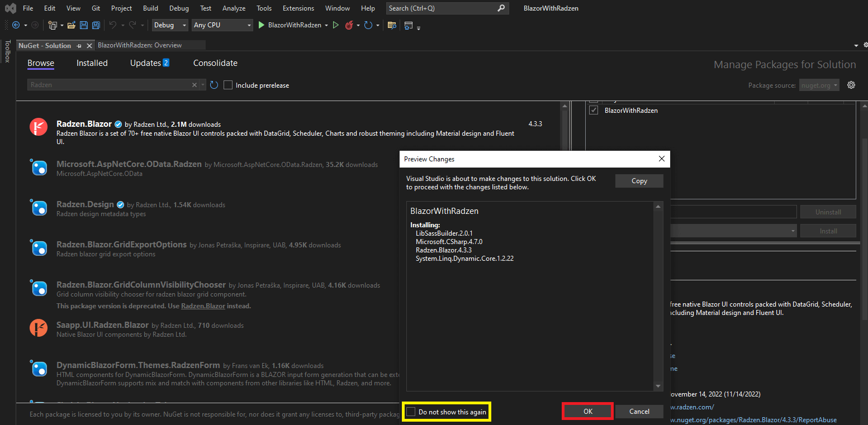The image size is (868, 425).
Task: Switch to the Installed tab
Action: point(92,63)
